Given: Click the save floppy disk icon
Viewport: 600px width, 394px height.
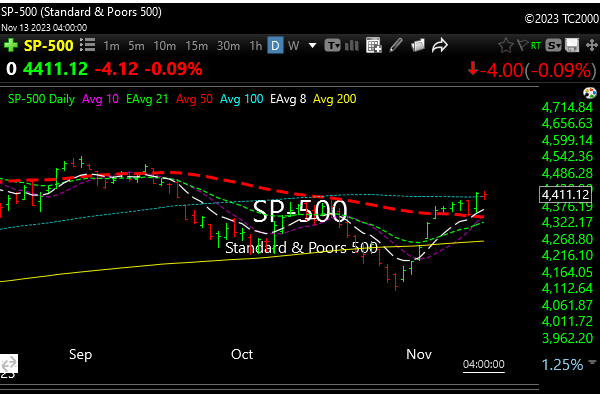Looking at the screenshot, I should click(572, 45).
